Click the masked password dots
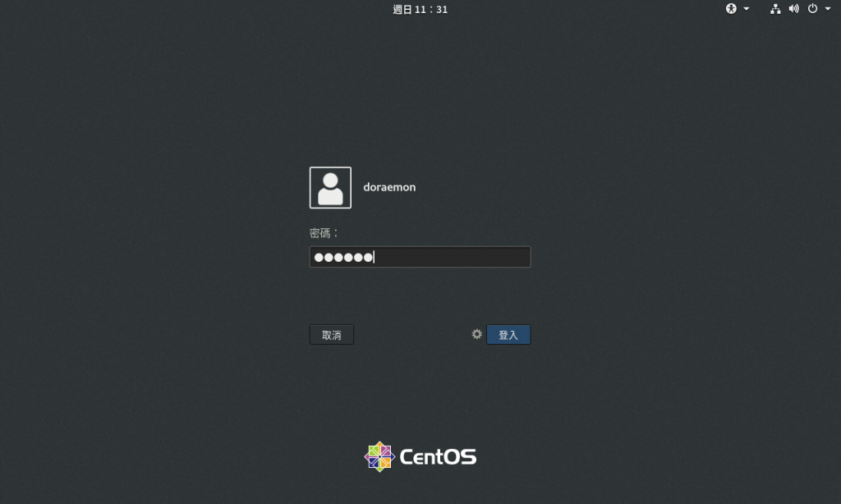Viewport: 841px width, 504px height. pyautogui.click(x=343, y=258)
